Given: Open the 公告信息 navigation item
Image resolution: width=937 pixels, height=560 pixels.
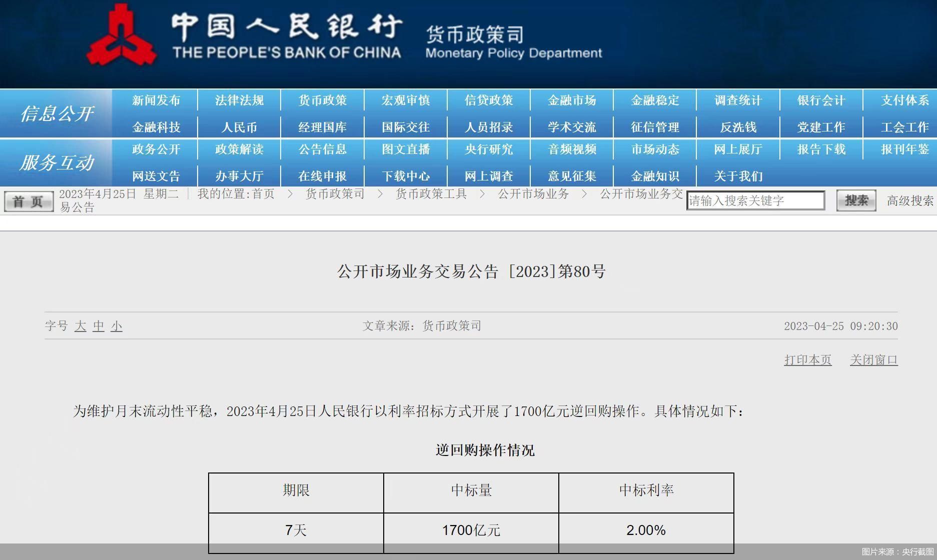Looking at the screenshot, I should (x=322, y=149).
